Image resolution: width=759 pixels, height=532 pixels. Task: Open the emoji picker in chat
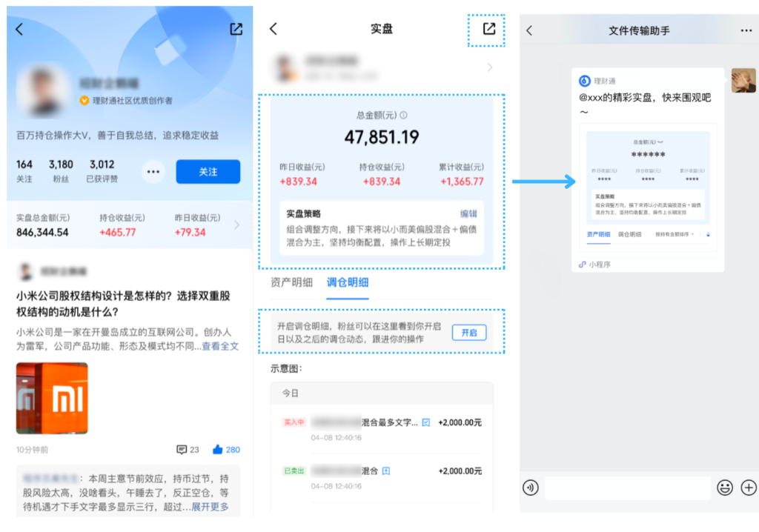click(724, 488)
